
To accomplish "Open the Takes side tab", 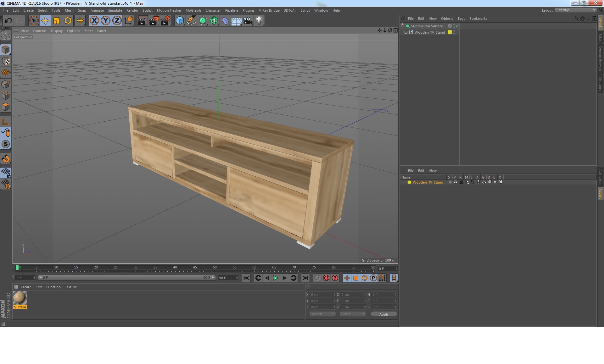I will 600,38.
